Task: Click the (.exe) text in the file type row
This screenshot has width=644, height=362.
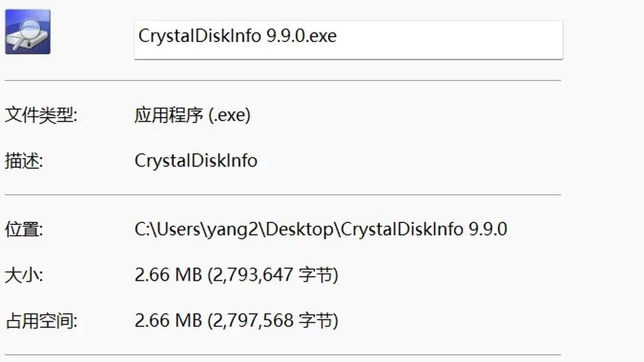Action: [x=229, y=116]
